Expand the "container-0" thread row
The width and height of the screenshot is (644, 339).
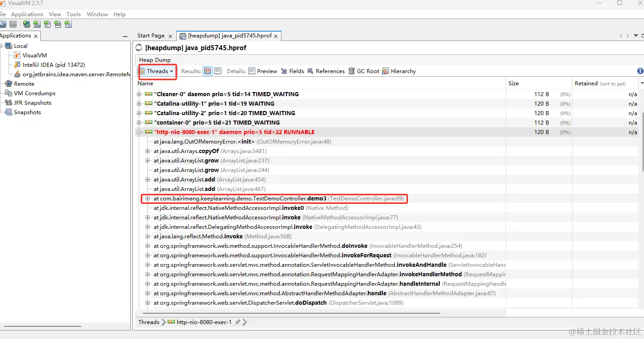tap(139, 123)
